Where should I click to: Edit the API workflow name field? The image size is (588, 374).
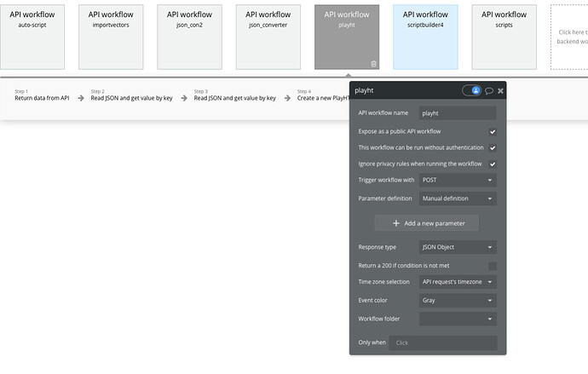[x=458, y=113]
